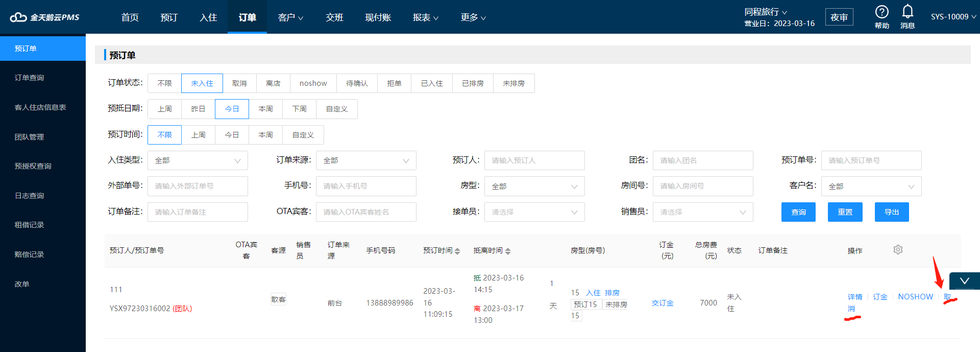Filter order status by 已入住
The image size is (980, 352).
tap(432, 83)
